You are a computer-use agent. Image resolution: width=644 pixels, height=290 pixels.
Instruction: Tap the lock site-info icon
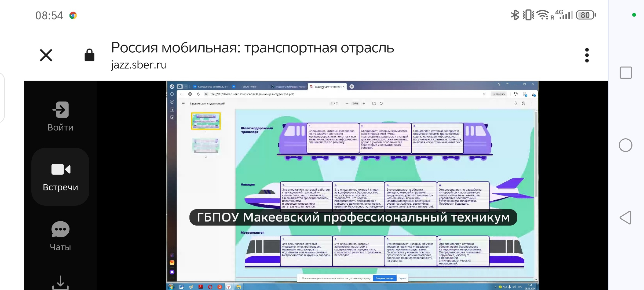pyautogui.click(x=89, y=55)
